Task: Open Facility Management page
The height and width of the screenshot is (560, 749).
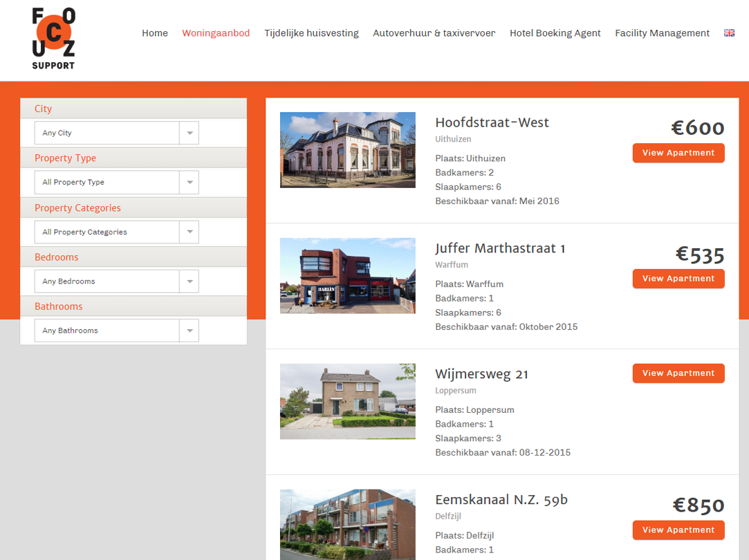Action: pos(662,33)
